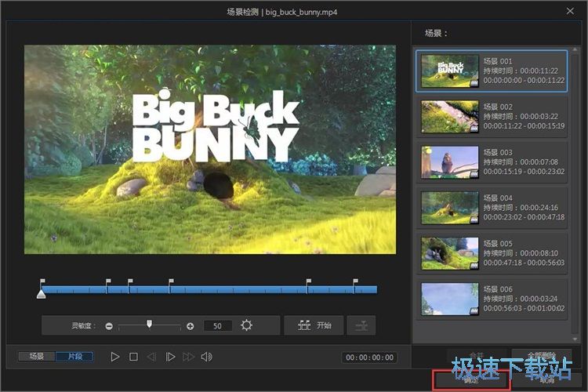Click film strip icon on 场景 005
Image resolution: width=588 pixels, height=392 pixels.
point(474,266)
